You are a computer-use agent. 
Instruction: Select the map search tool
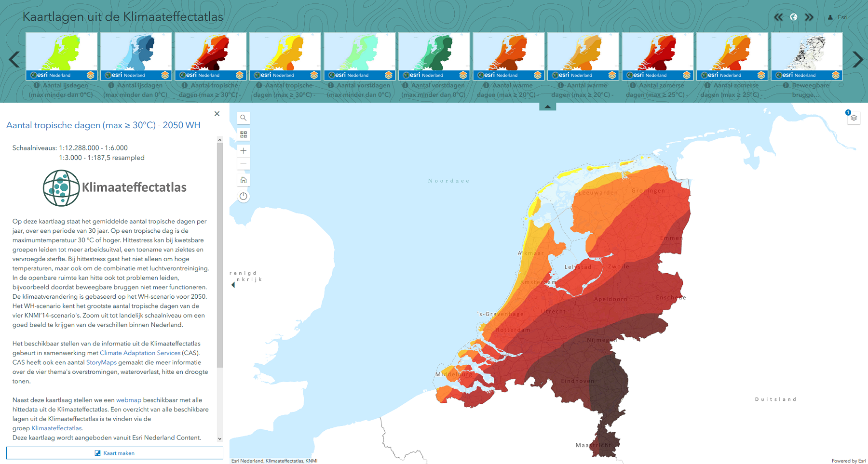point(244,118)
